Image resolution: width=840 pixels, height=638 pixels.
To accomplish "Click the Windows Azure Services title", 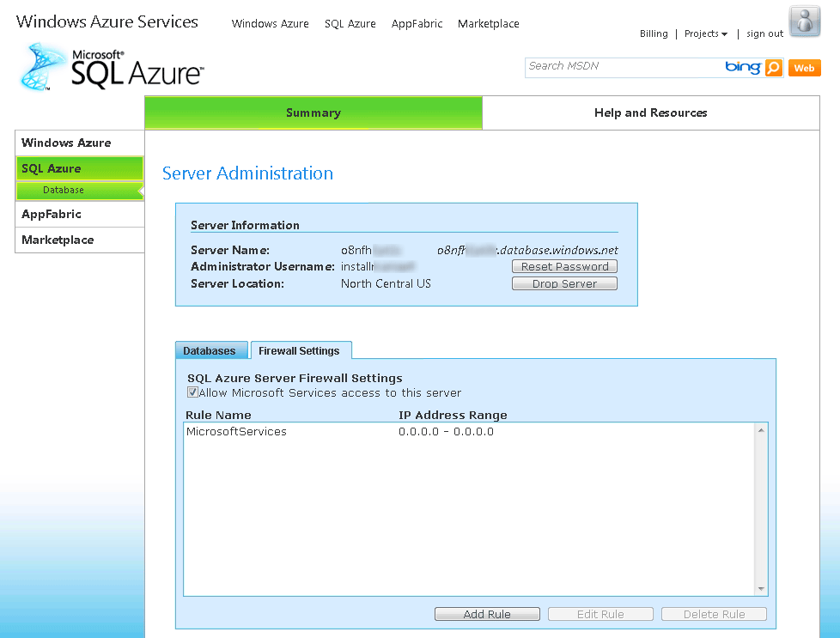I will [107, 21].
